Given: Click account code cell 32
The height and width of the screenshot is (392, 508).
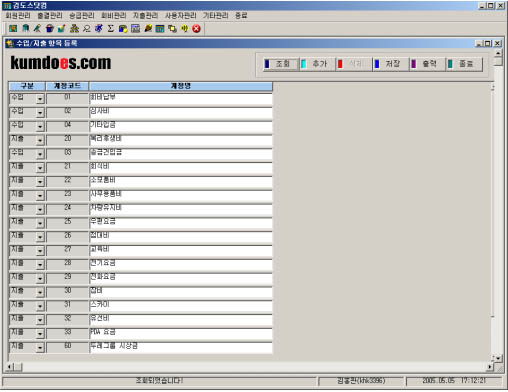Looking at the screenshot, I should 67,320.
